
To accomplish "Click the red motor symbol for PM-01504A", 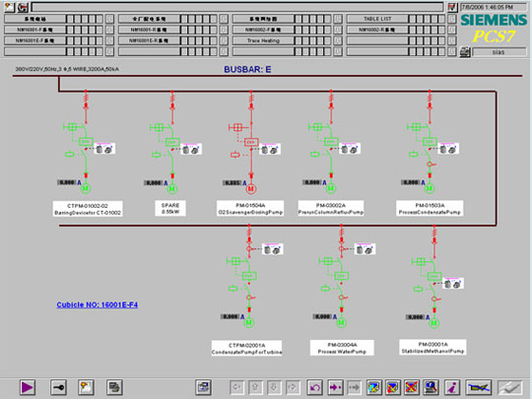I will pos(251,188).
